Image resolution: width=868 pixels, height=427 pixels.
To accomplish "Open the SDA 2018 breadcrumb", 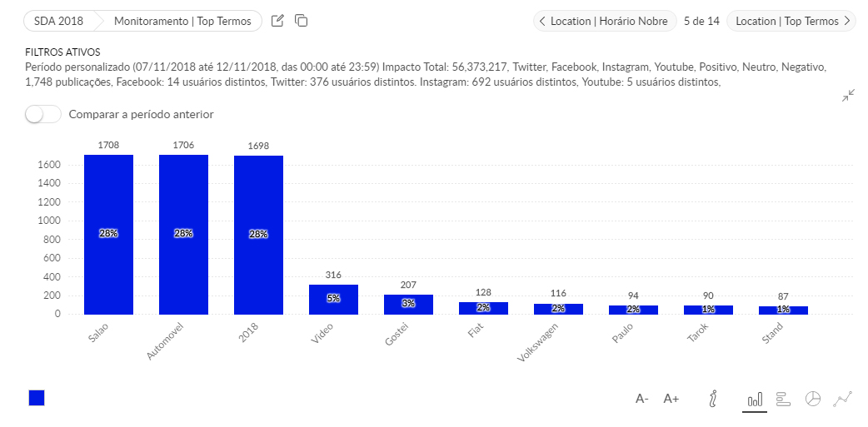I will [60, 21].
